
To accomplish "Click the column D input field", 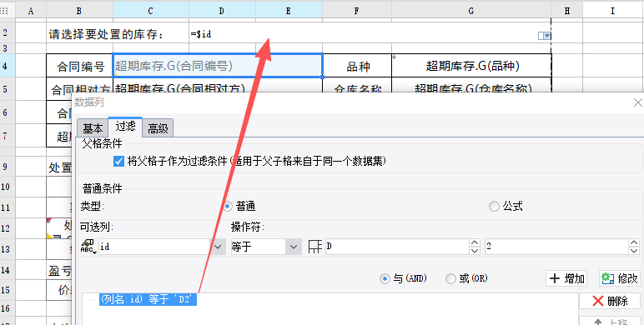I will coord(397,247).
